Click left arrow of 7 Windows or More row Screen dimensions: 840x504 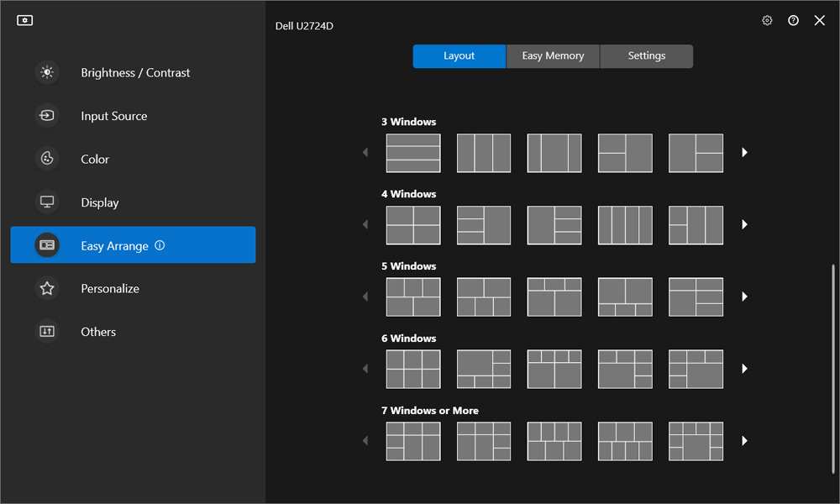[365, 441]
